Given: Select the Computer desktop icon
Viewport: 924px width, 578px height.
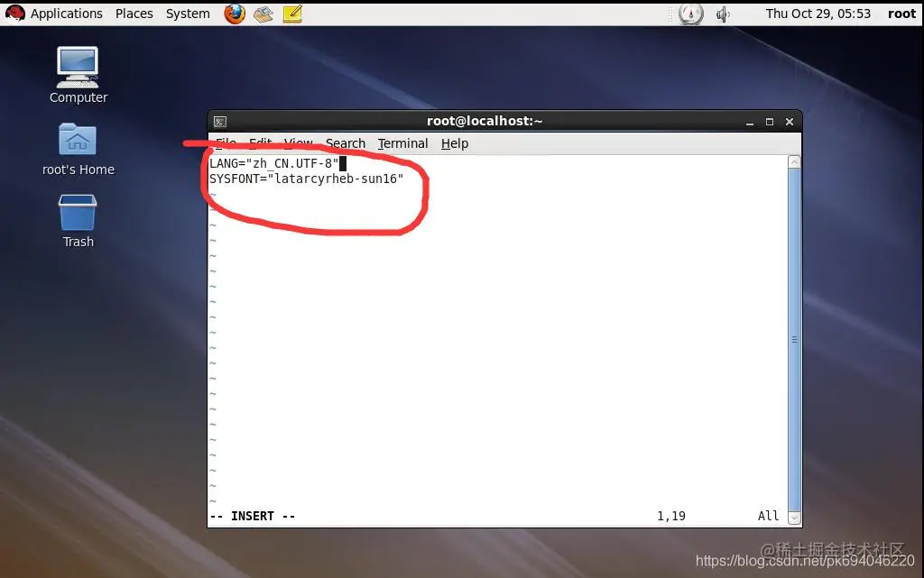Looking at the screenshot, I should point(78,76).
